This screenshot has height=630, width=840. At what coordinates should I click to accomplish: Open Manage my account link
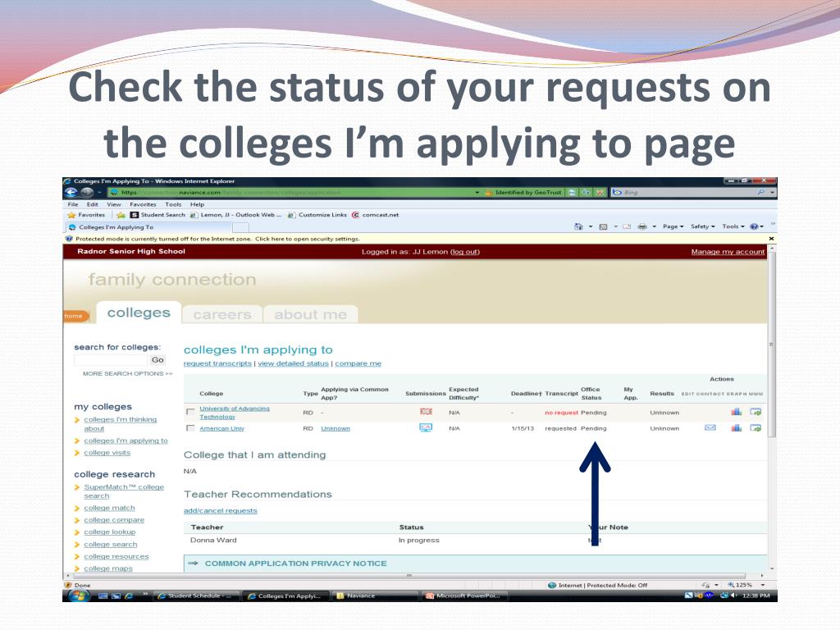tap(728, 252)
